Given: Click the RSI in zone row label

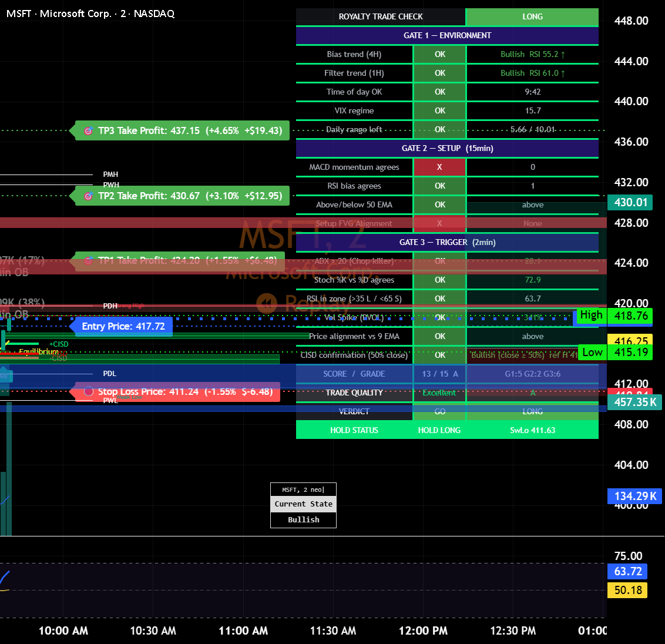Looking at the screenshot, I should pyautogui.click(x=354, y=298).
